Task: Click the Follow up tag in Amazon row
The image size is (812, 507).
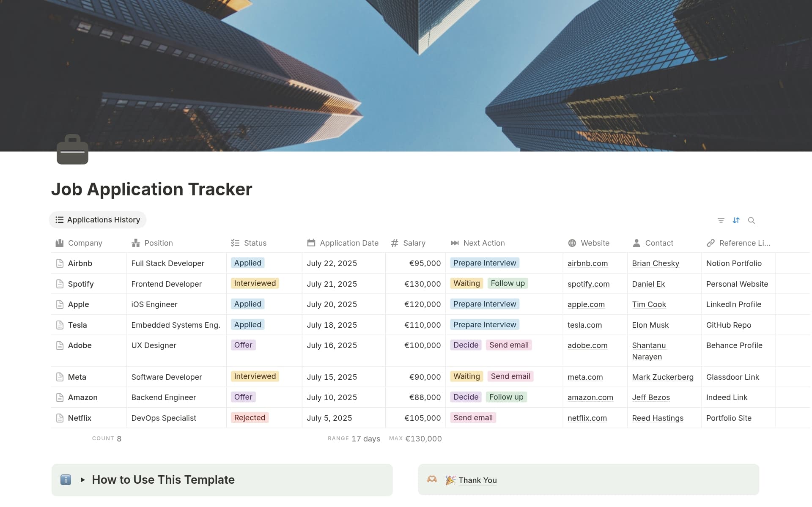Action: [x=506, y=397]
